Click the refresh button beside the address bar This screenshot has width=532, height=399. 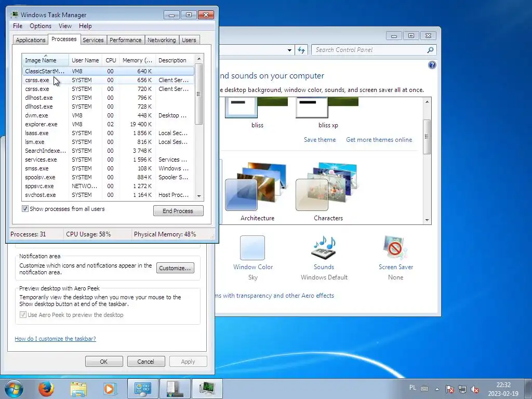[301, 50]
